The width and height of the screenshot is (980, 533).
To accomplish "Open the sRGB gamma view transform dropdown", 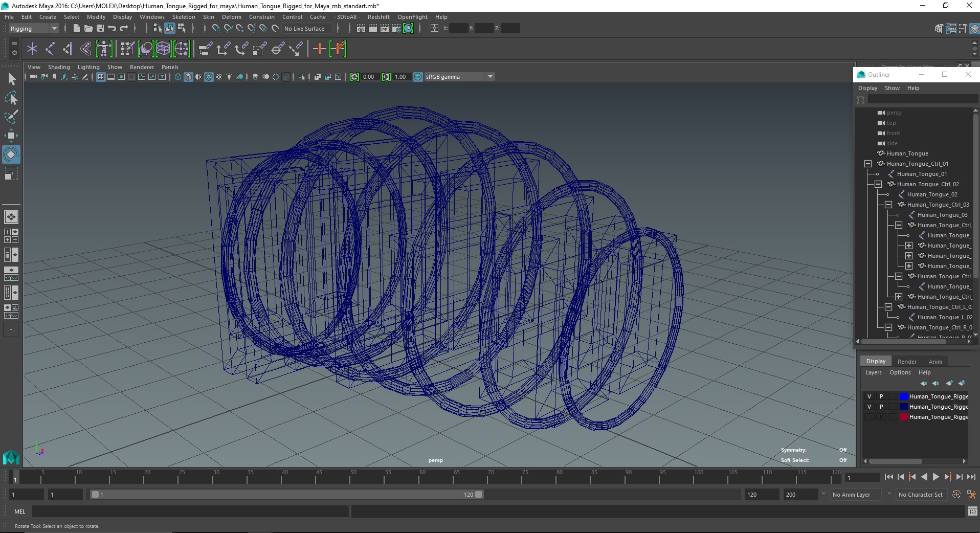I will [459, 77].
